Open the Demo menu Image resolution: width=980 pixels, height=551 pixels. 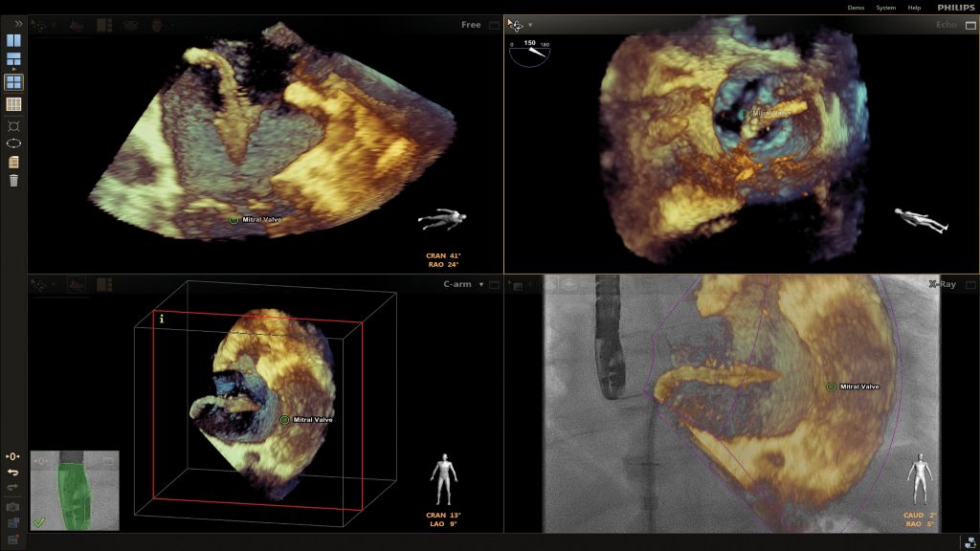point(856,8)
